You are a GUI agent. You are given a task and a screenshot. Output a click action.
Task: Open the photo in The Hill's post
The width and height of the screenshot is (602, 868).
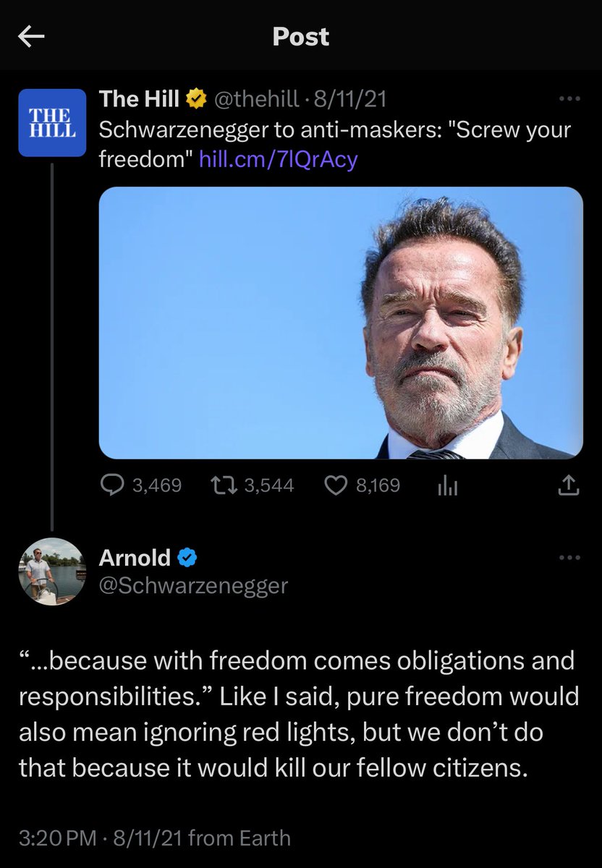[x=340, y=323]
